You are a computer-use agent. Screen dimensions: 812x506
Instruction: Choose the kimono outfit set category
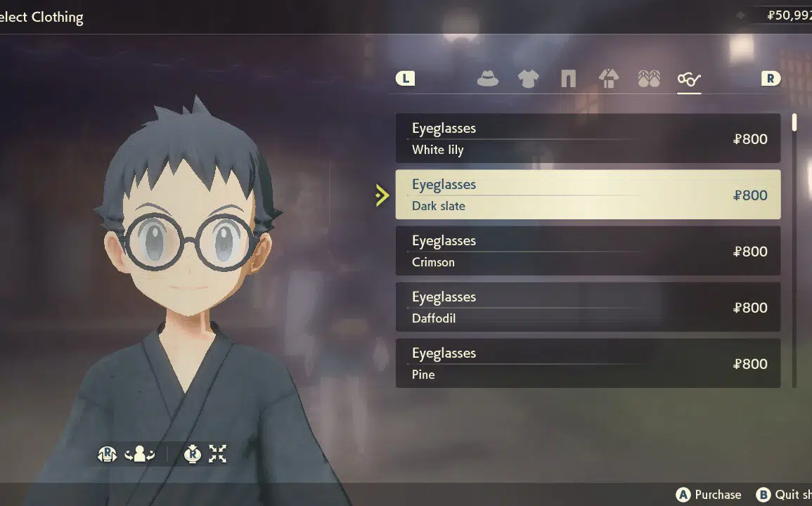(609, 79)
